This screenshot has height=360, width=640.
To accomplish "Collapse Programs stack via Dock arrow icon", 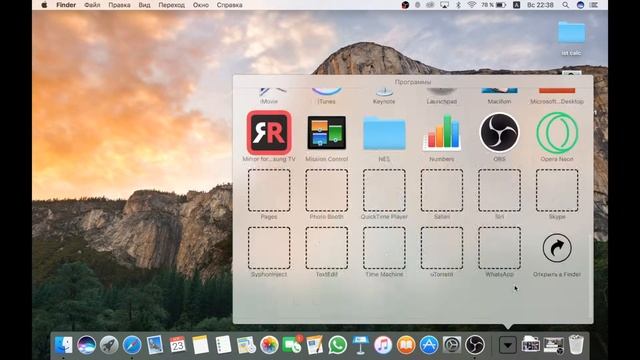I will (508, 345).
